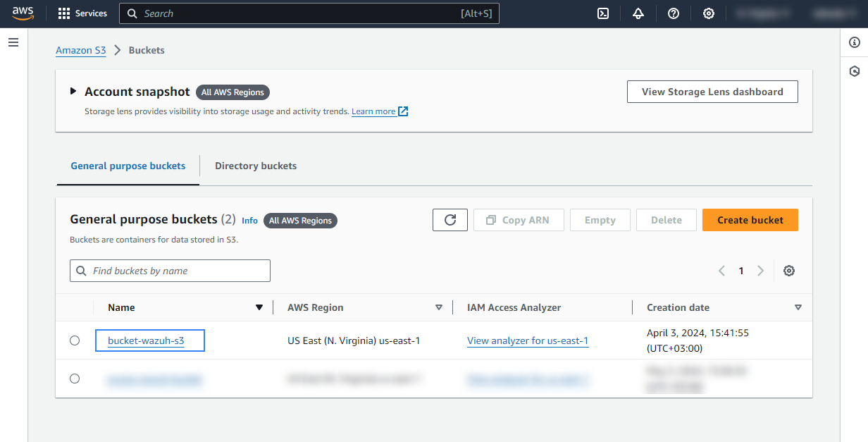This screenshot has width=868, height=442.
Task: Open console settings gear in top bar
Action: coord(709,13)
